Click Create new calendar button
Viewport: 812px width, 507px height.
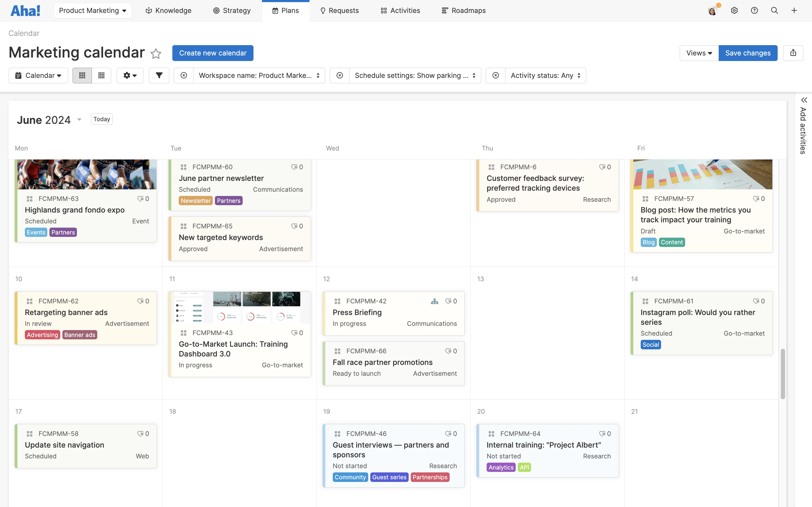[213, 53]
